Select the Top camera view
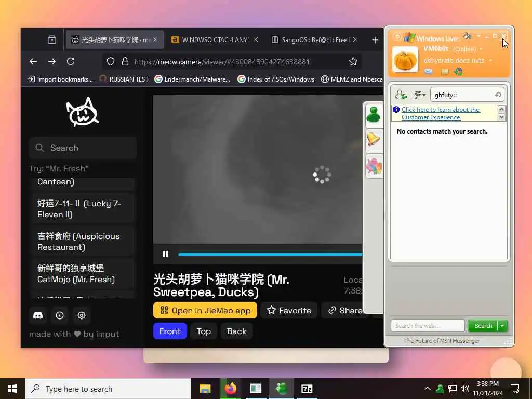This screenshot has height=399, width=532. tap(204, 331)
